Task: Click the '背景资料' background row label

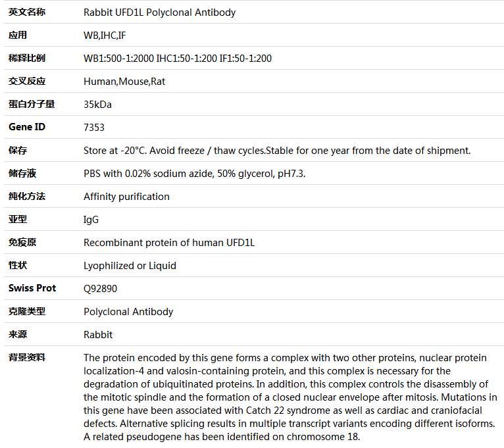Action: point(27,357)
